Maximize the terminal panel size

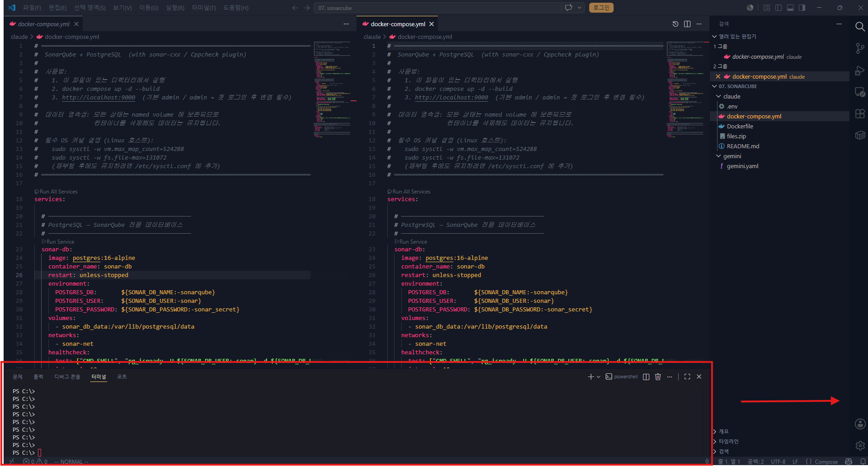coord(687,377)
